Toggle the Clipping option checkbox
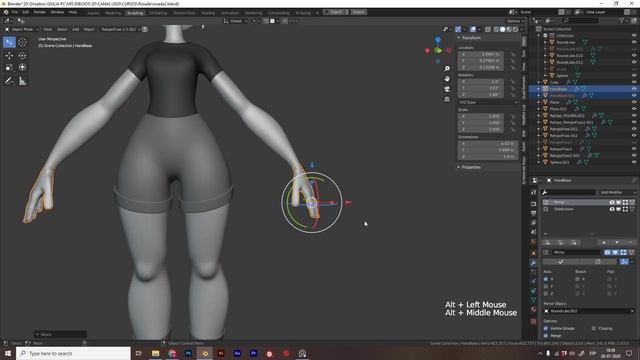Viewport: 640px width, 360px height. pos(593,328)
